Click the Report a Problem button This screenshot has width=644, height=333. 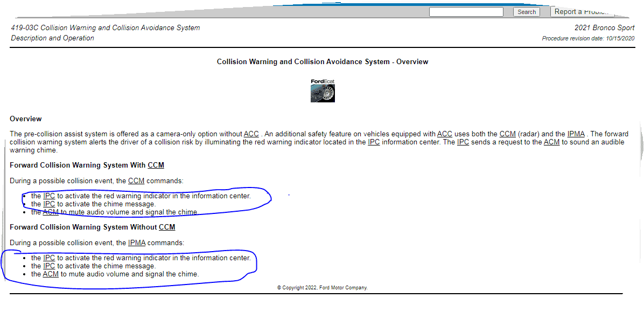(x=581, y=12)
